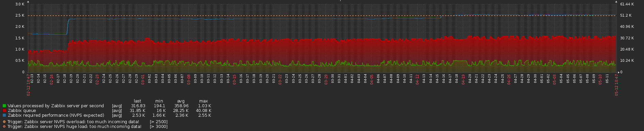Click the 51.2 K right axis label
This screenshot has width=644, height=131.
pos(626,16)
